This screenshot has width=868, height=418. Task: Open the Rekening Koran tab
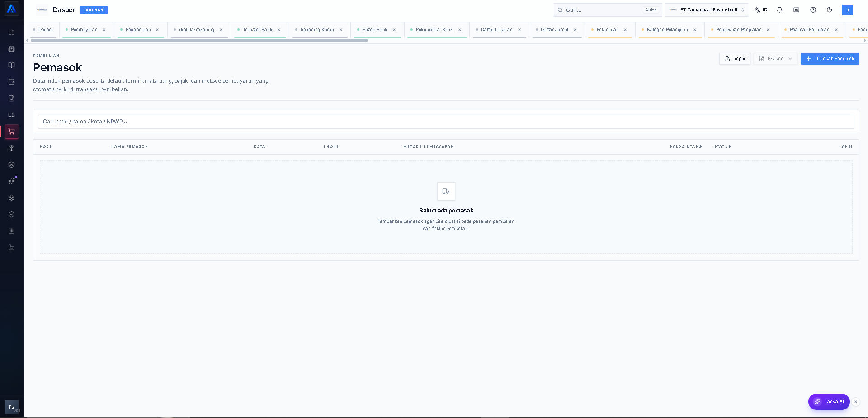317,30
